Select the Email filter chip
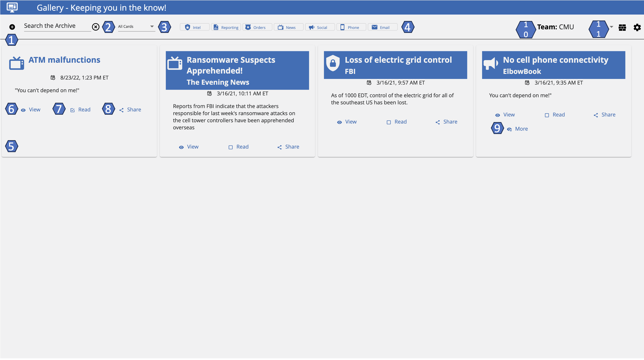 click(382, 27)
